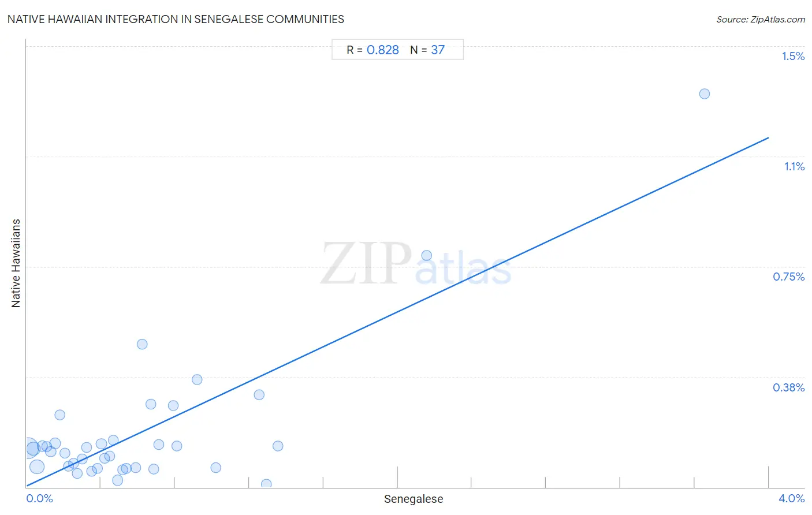Image resolution: width=812 pixels, height=515 pixels.
Task: Click the Senegalese x-axis label
Action: coord(414,499)
